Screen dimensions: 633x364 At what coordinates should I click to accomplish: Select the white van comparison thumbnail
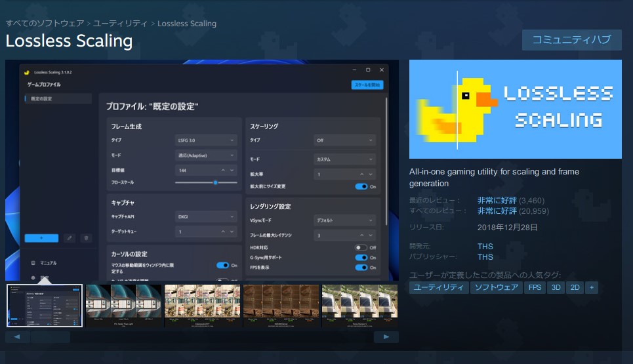[359, 306]
